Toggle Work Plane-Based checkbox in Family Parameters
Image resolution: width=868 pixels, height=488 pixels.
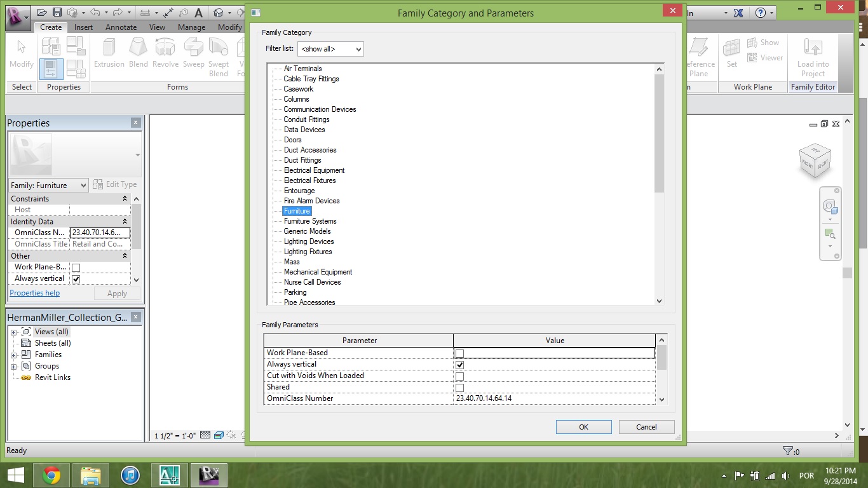point(459,353)
